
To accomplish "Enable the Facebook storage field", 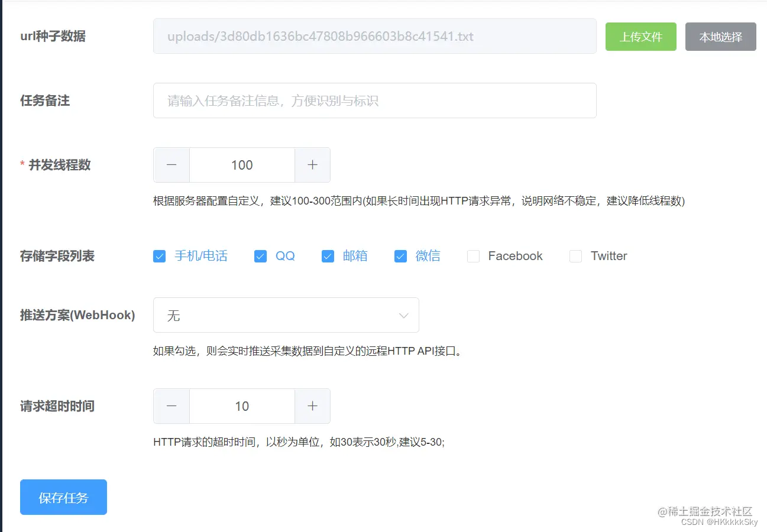I will pos(473,256).
